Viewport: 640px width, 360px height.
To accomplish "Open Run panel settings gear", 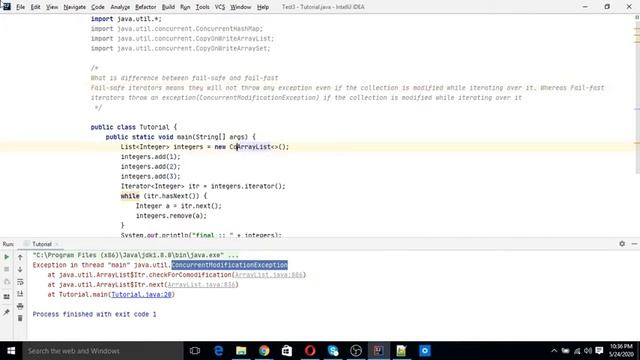I will point(622,244).
